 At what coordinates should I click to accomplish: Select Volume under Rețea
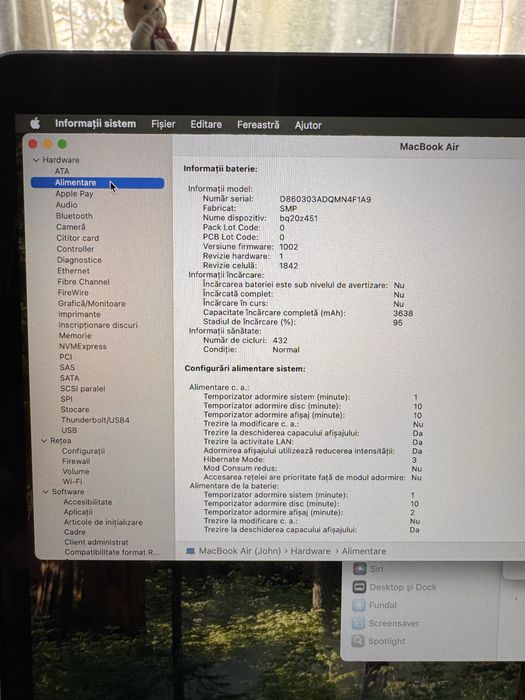point(76,471)
